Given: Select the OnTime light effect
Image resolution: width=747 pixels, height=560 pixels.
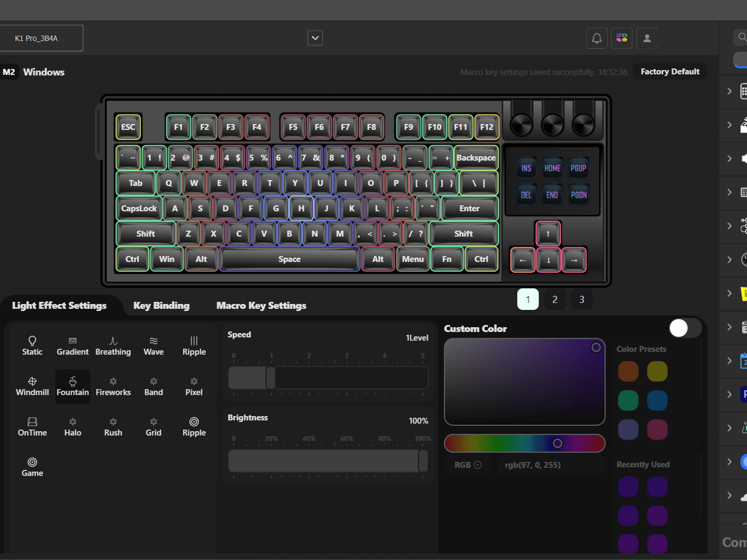Looking at the screenshot, I should (x=32, y=427).
